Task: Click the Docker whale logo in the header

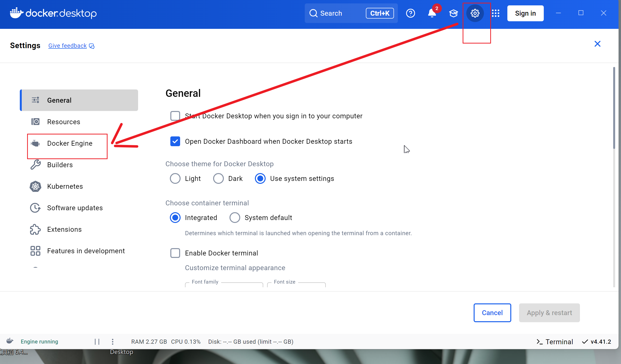Action: tap(16, 13)
